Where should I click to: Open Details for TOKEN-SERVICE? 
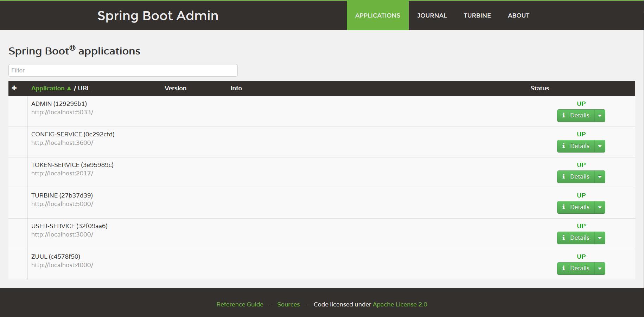[576, 177]
